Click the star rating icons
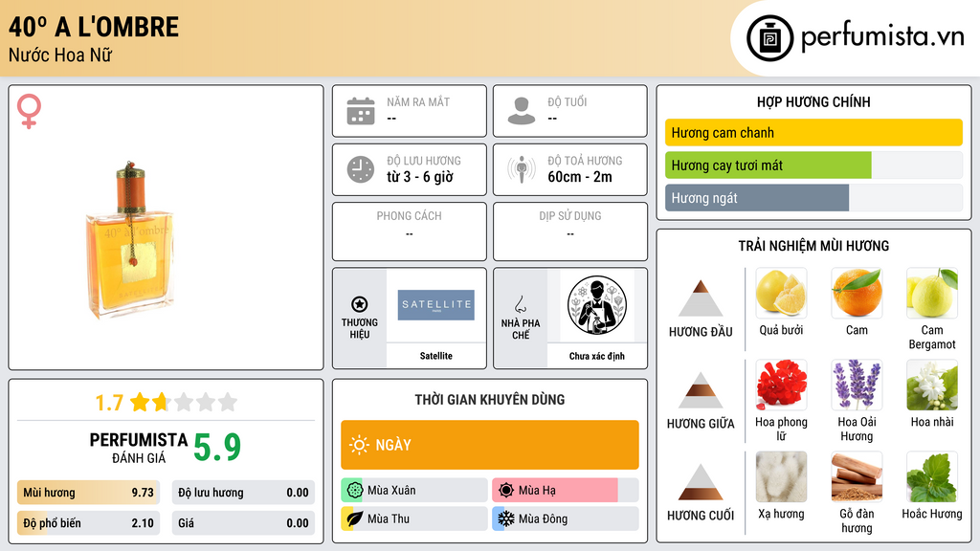 point(184,402)
